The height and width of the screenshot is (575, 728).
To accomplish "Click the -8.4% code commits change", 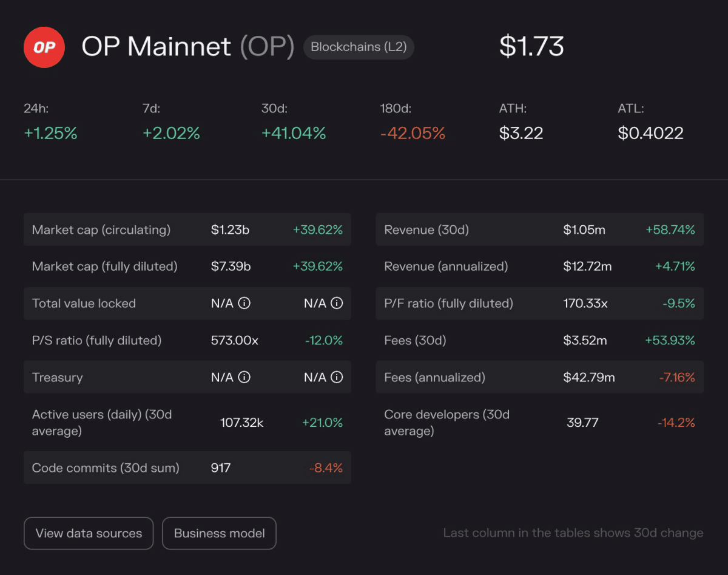I will (x=326, y=468).
